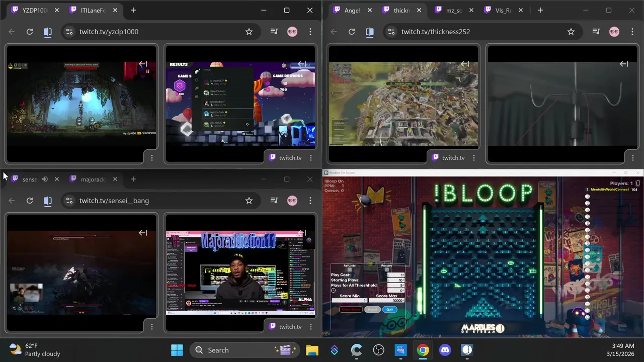This screenshot has width=644, height=362.
Task: Reload the twitch.tv/thickness252 page
Action: click(352, 32)
